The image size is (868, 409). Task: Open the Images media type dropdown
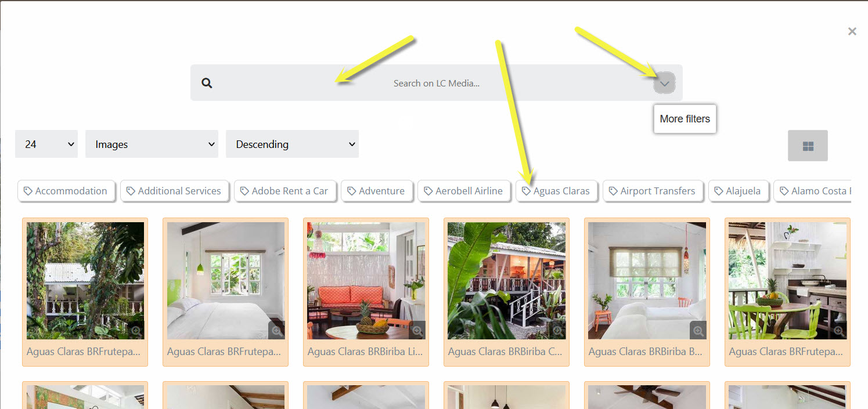[x=152, y=144]
